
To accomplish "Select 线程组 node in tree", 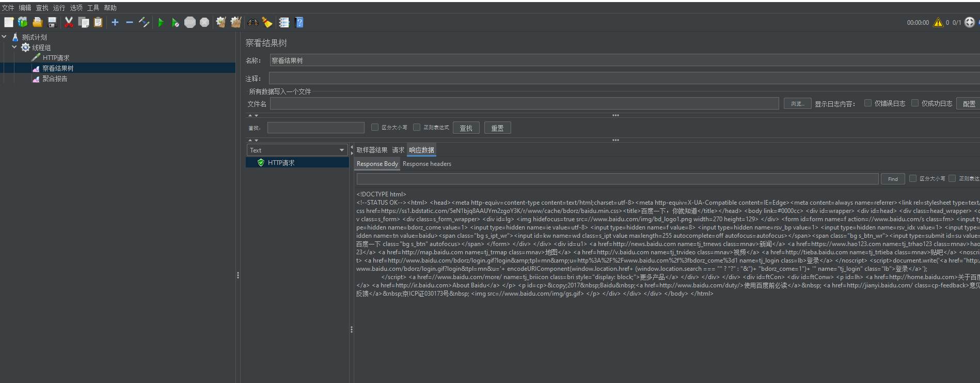I will [41, 48].
